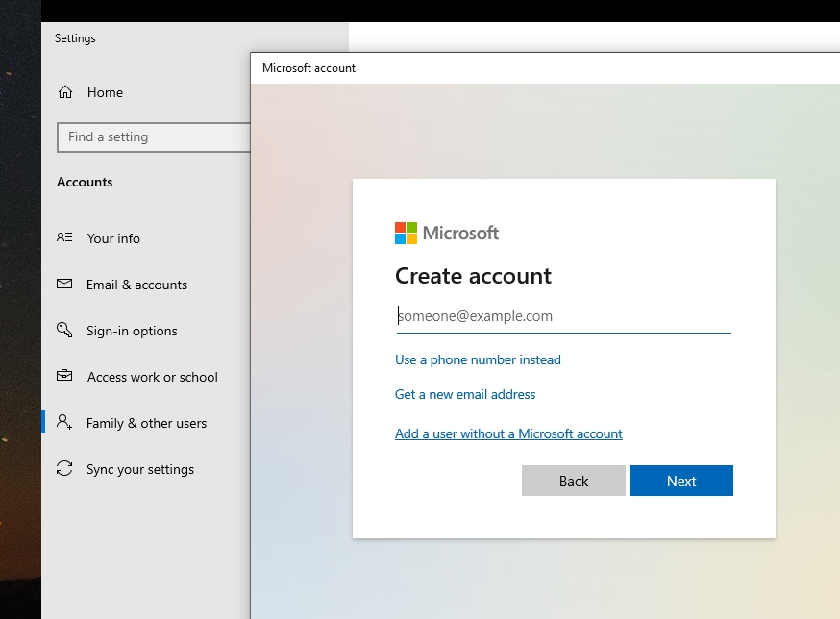This screenshot has height=619, width=840.
Task: Click the Access work or school briefcase icon
Action: click(64, 376)
